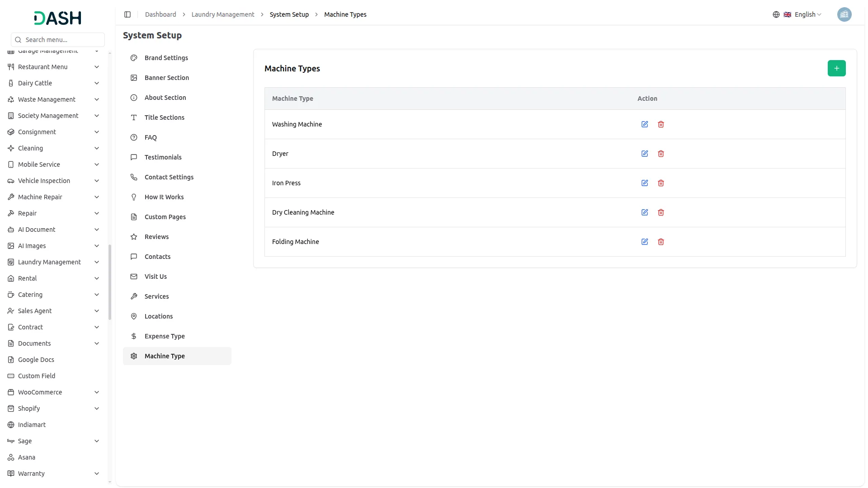The height and width of the screenshot is (488, 868).
Task: Expand the WooCommerce menu
Action: 54,392
